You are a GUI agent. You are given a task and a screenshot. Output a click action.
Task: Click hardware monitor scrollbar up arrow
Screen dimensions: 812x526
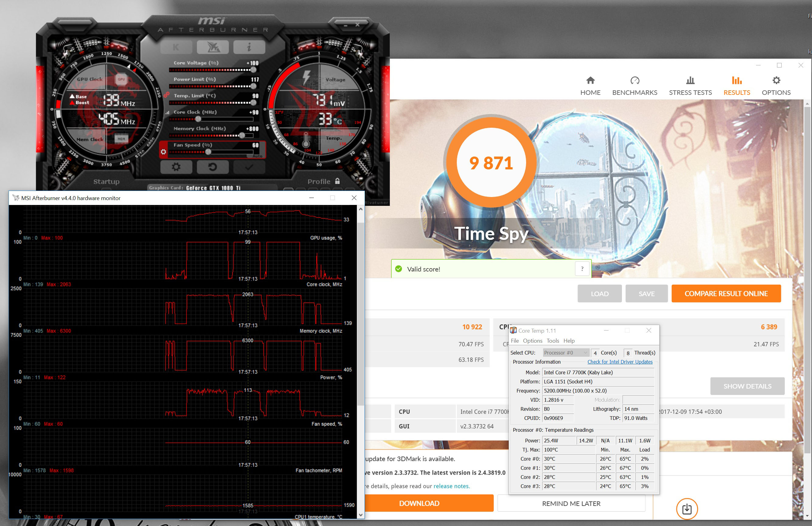[361, 209]
